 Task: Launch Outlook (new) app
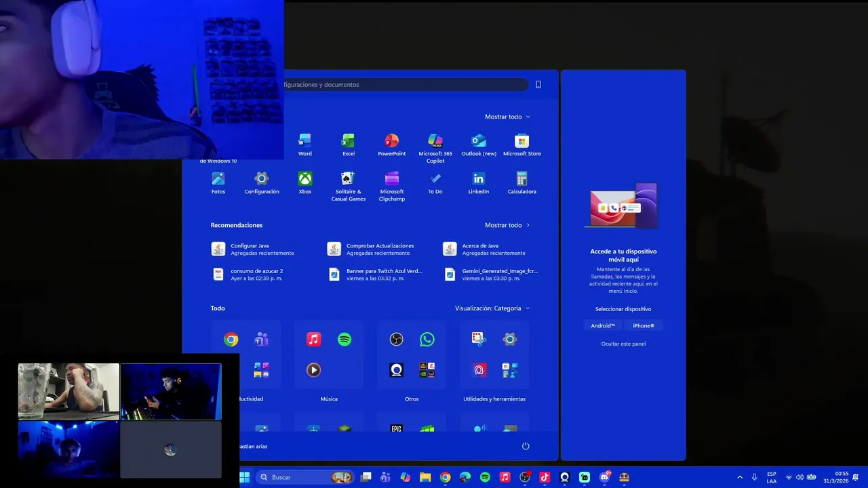pyautogui.click(x=479, y=145)
